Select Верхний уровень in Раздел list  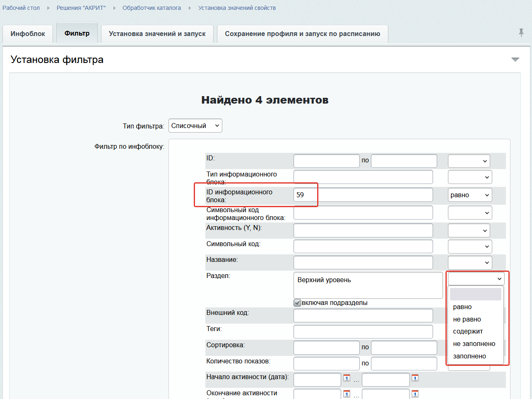pyautogui.click(x=324, y=280)
